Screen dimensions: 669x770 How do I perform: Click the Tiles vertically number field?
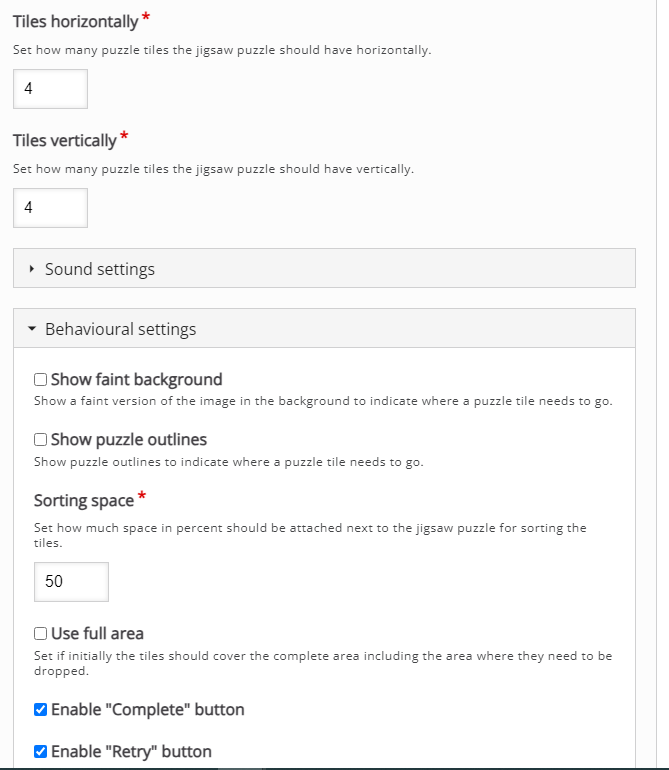[50, 208]
